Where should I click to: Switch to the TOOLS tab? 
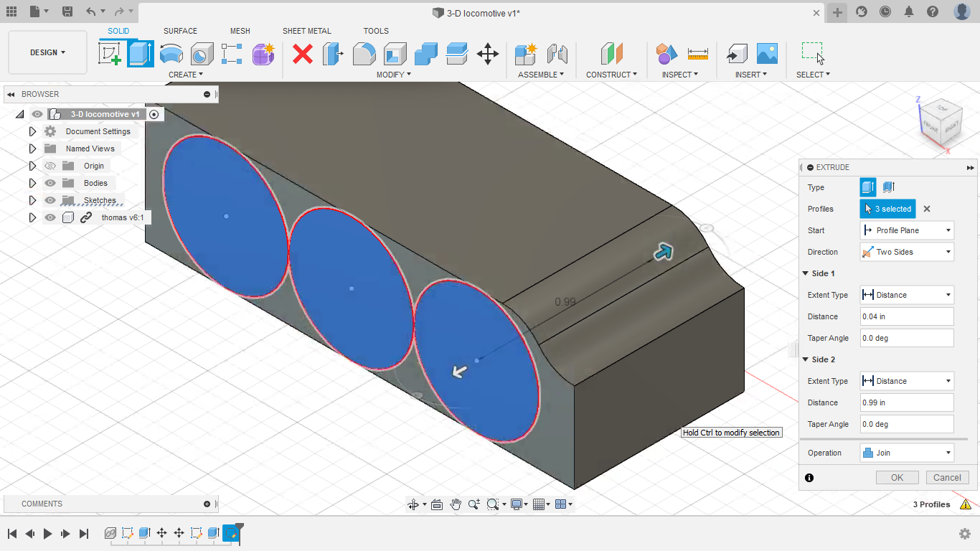pyautogui.click(x=376, y=31)
